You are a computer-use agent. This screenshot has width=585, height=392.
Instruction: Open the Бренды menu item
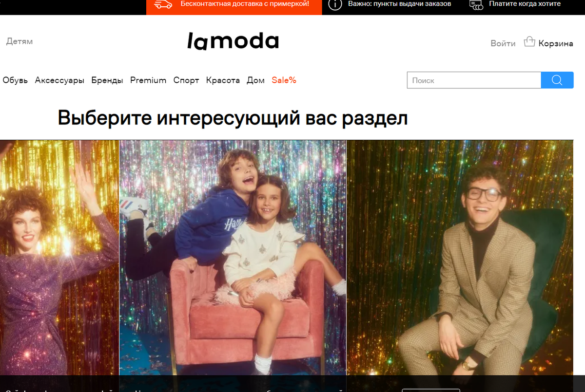(x=107, y=80)
